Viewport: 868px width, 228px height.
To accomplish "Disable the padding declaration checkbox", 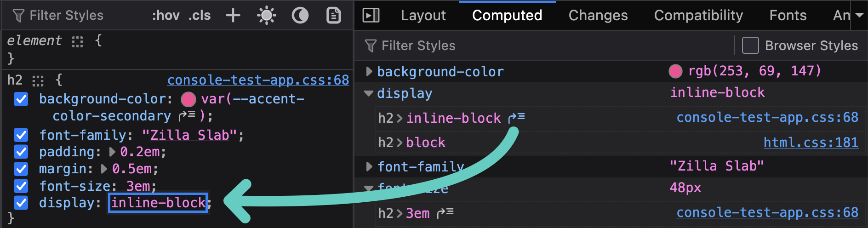I will point(21,152).
